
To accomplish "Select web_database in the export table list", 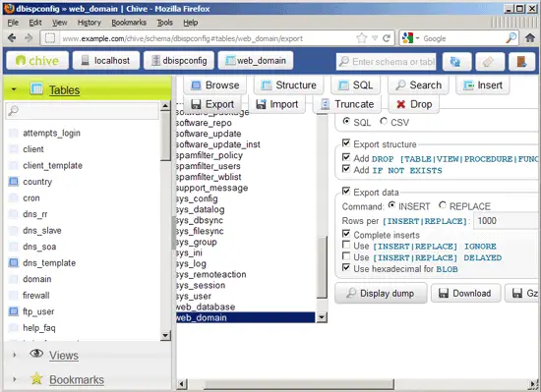I will [206, 307].
